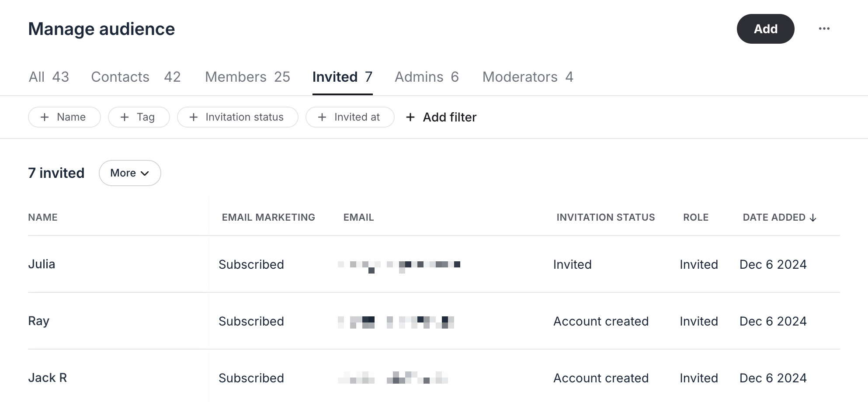Toggle the Date Added sort arrow

813,217
